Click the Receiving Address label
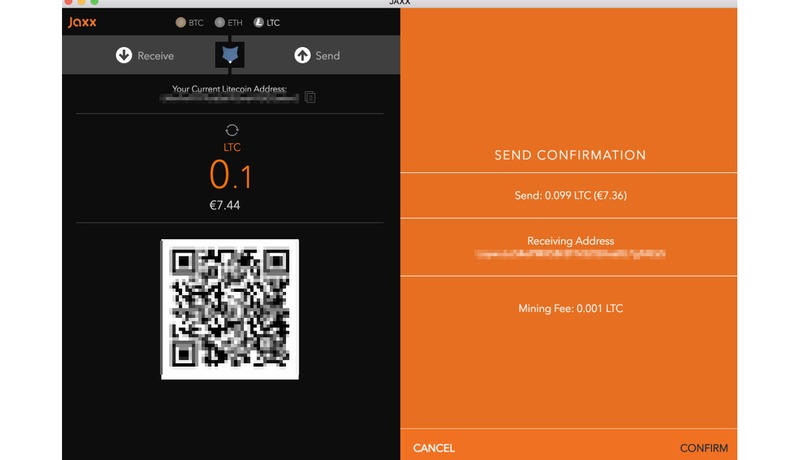The width and height of the screenshot is (800, 460). pos(570,241)
